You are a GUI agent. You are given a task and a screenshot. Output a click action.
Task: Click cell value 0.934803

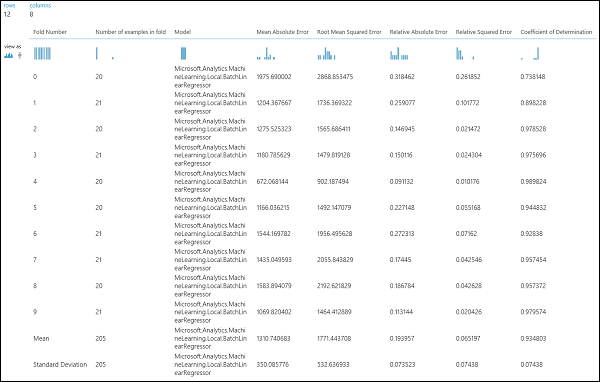pyautogui.click(x=533, y=338)
